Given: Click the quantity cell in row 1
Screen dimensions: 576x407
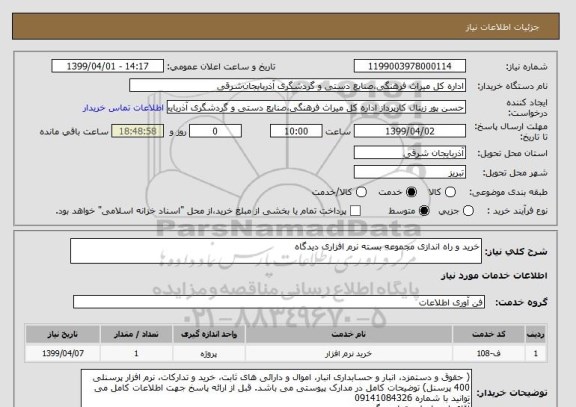Looking at the screenshot, I should tap(136, 354).
